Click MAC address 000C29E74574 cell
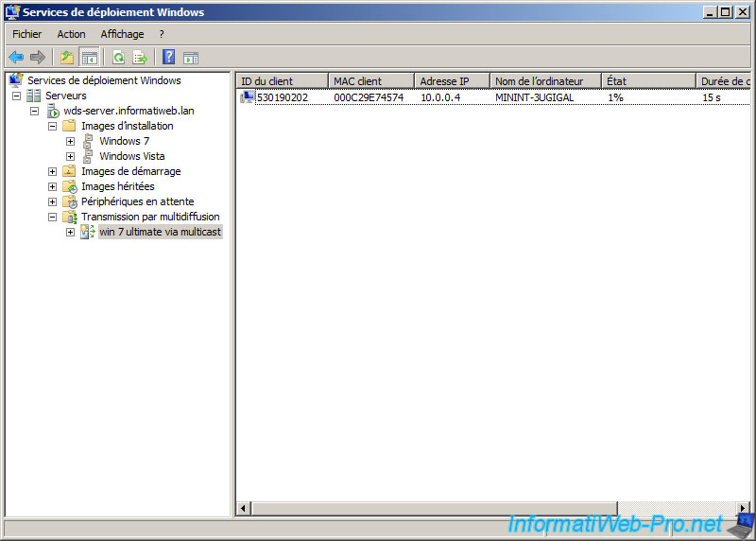 pyautogui.click(x=369, y=97)
